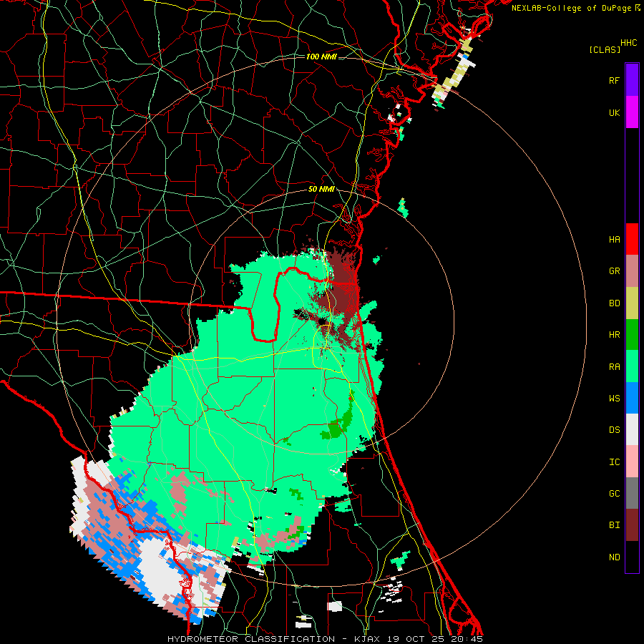The height and width of the screenshot is (644, 644).
Task: Click the IC legend label
Action: pyautogui.click(x=615, y=462)
